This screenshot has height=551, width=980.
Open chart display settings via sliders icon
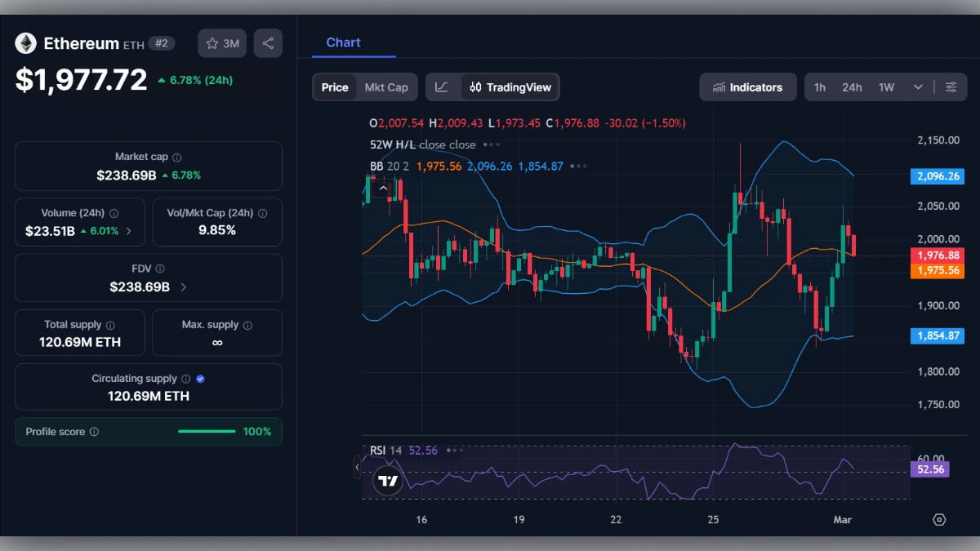click(x=951, y=87)
